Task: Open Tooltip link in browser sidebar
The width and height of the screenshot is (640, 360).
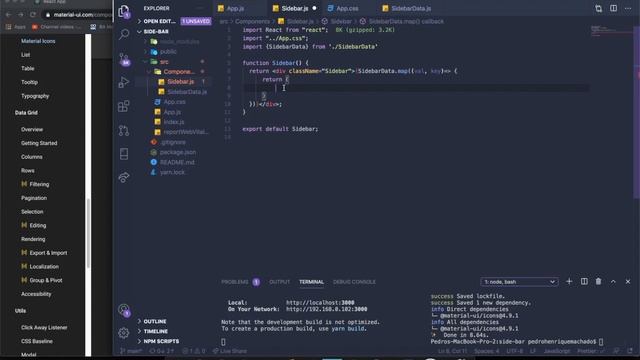Action: [29, 82]
